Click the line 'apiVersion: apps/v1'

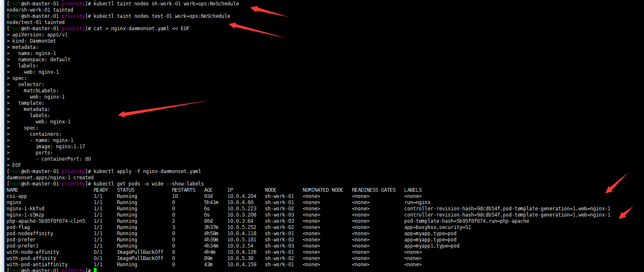tap(40, 35)
